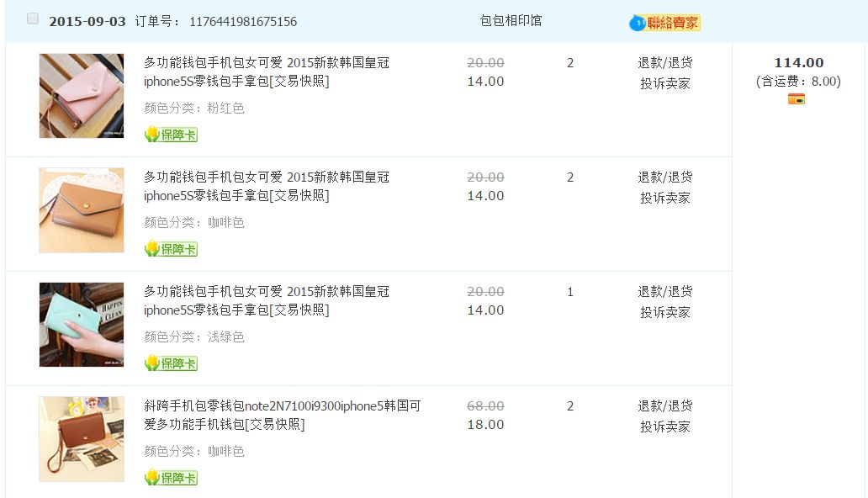The height and width of the screenshot is (498, 868).
Task: Click the credit card payment icon
Action: tap(796, 99)
